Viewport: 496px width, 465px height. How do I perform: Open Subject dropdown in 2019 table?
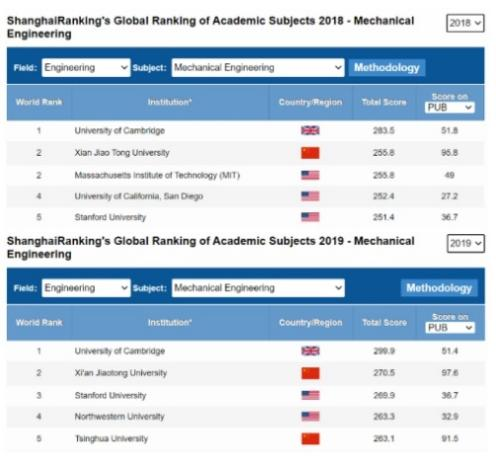pyautogui.click(x=258, y=288)
